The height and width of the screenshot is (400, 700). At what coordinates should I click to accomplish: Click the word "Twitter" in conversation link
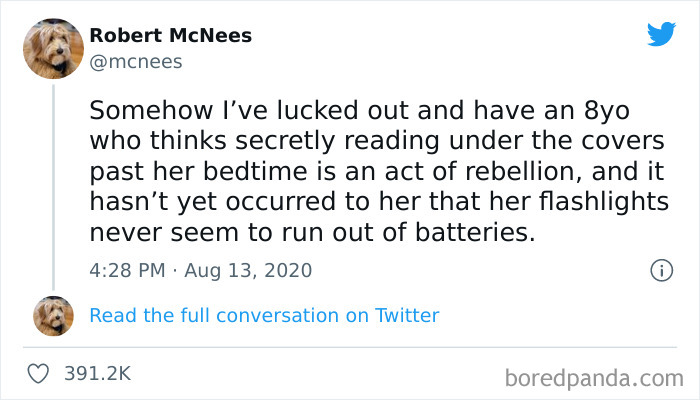pyautogui.click(x=407, y=316)
